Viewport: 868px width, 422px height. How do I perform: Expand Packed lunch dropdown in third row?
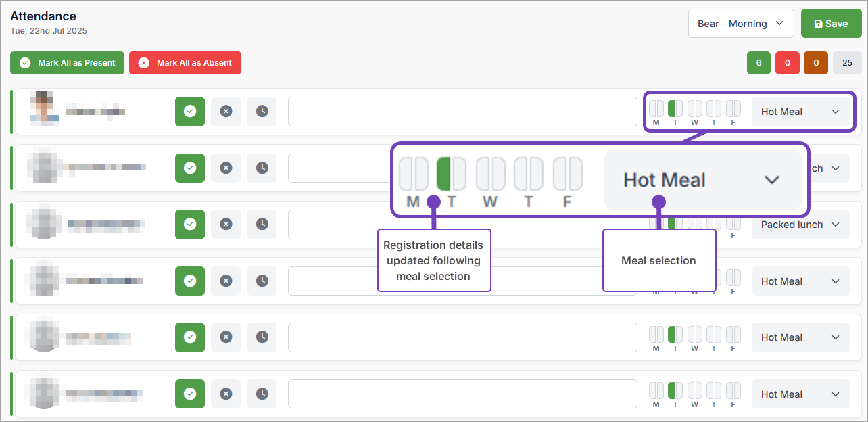click(800, 225)
